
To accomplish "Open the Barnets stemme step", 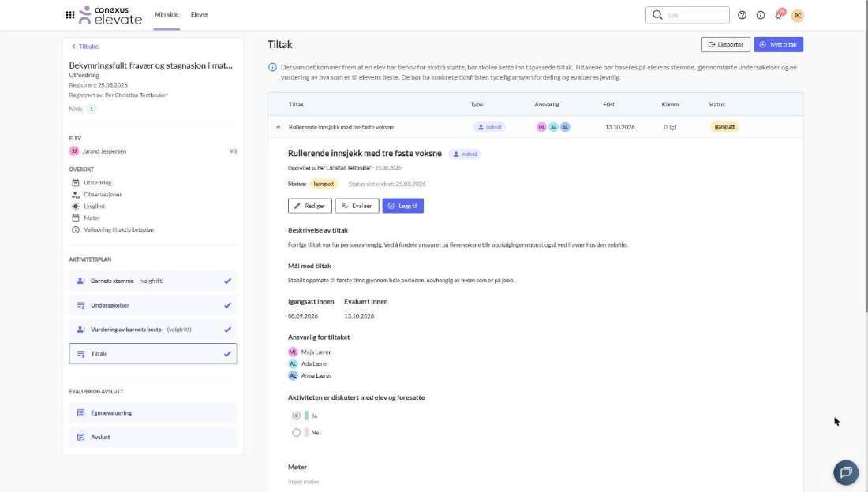I will click(x=153, y=281).
